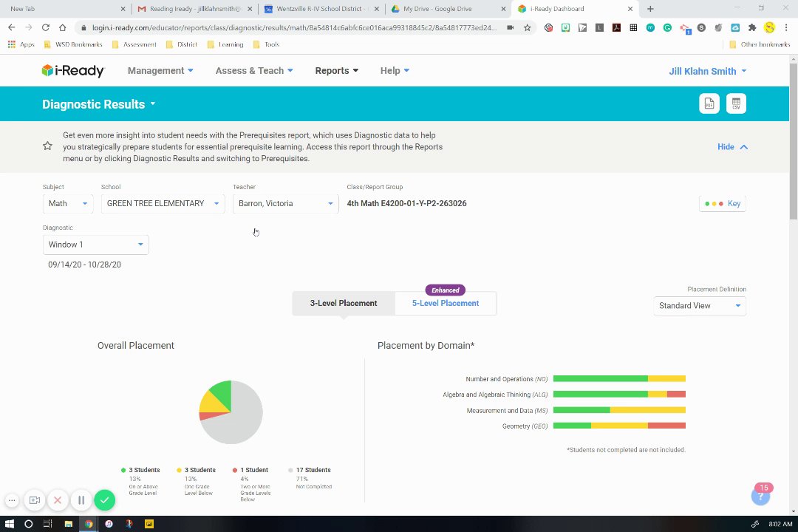798x532 pixels.
Task: Click Chrome icon in the taskbar
Action: pos(89,524)
